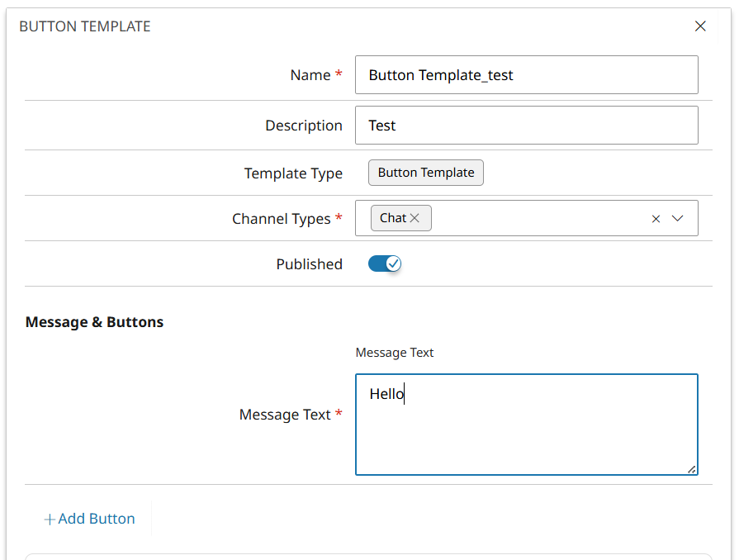Click the plus icon beside Add Button
Viewport: 739px width, 560px height.
[50, 520]
